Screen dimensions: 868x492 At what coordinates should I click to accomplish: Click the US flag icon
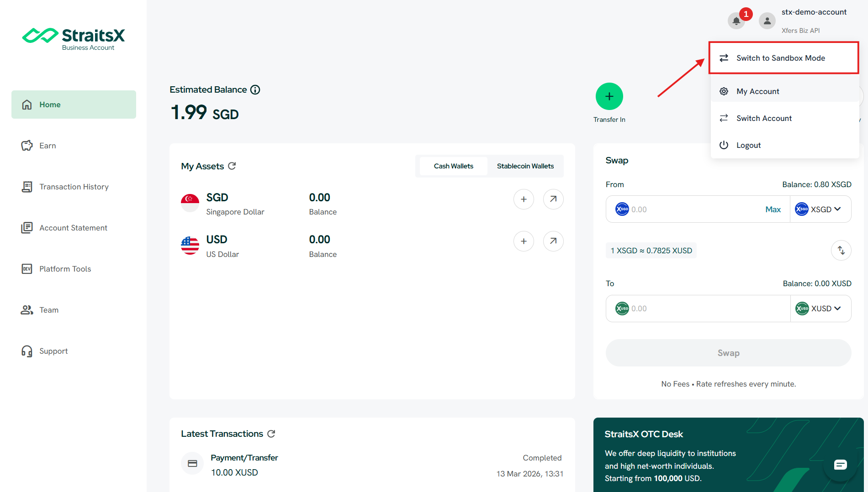click(x=190, y=246)
